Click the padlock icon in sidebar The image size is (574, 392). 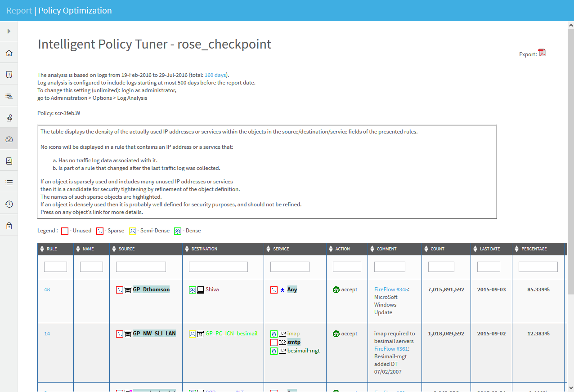point(9,226)
